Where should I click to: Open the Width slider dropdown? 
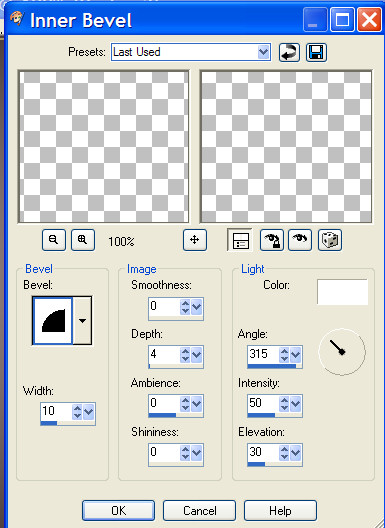click(x=89, y=411)
